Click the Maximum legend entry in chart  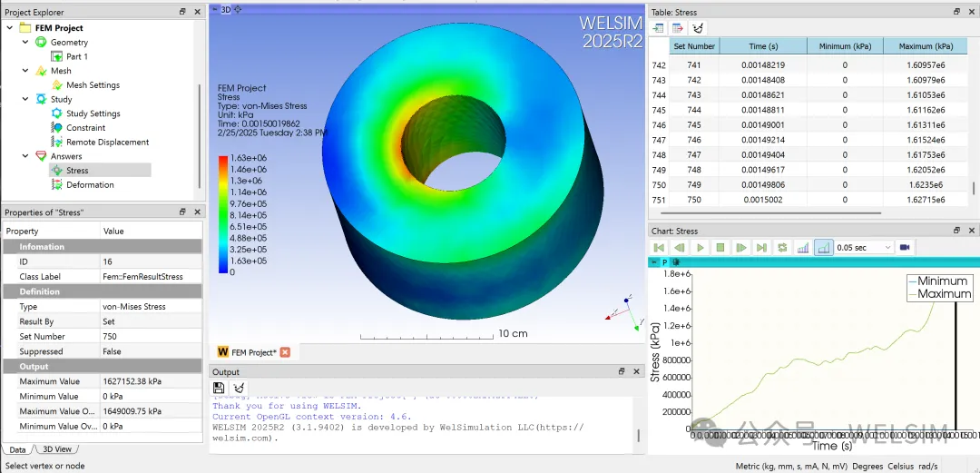pos(939,293)
